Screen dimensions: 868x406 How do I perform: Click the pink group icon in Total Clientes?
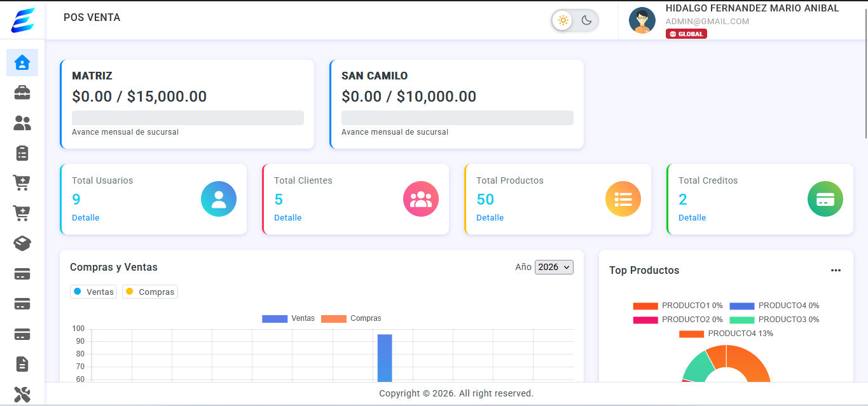pos(421,199)
